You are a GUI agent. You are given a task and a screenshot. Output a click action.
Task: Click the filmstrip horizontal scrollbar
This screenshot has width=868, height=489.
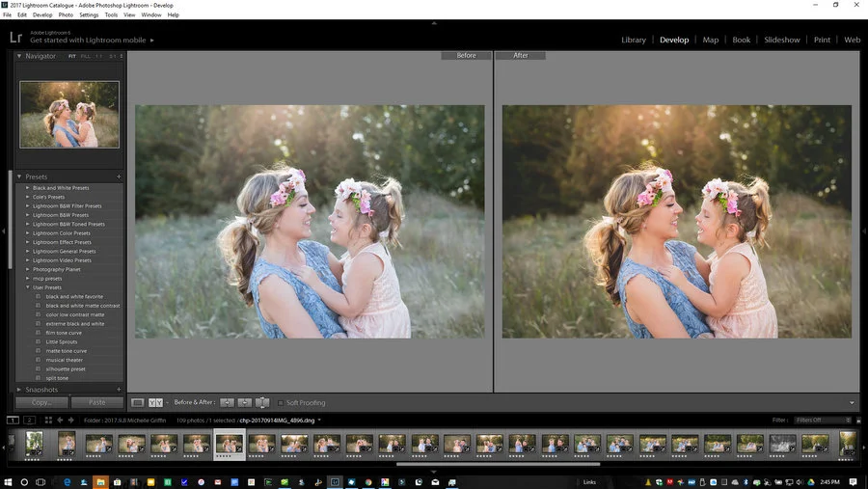[499, 464]
